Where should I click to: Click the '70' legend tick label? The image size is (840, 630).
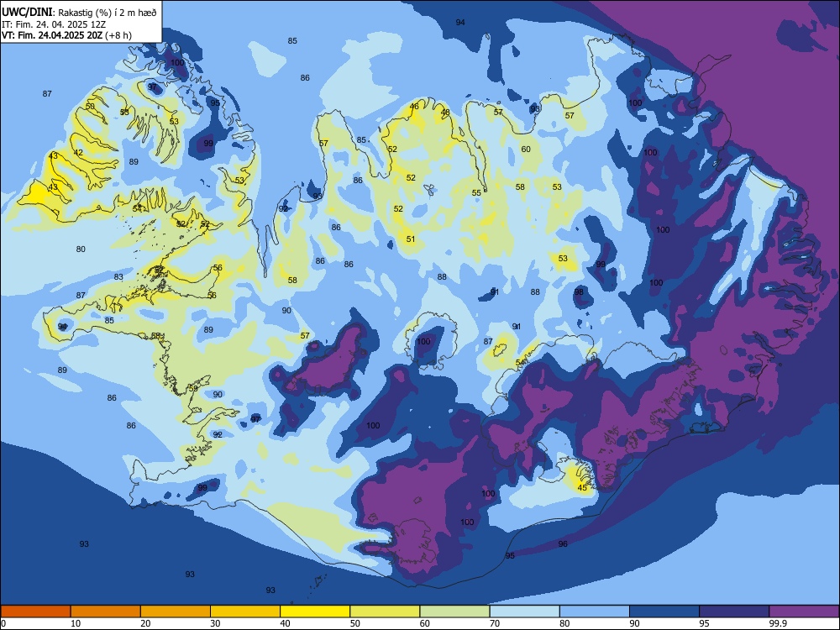coord(495,623)
